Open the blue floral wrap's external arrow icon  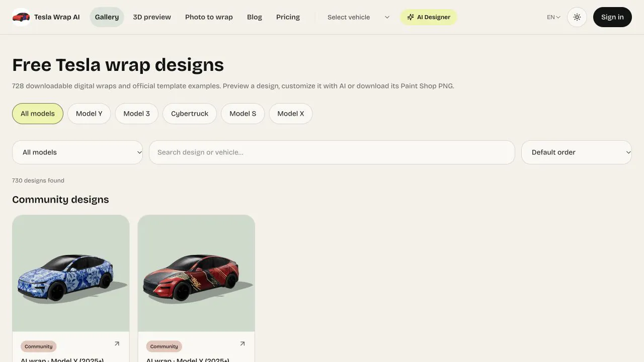(117, 344)
